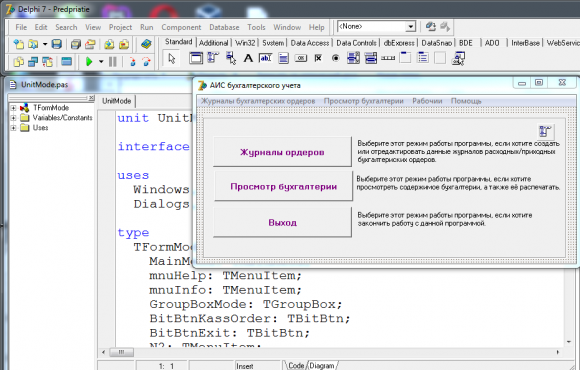
Task: Click the View Unit toolbar icon
Action: coord(18,61)
